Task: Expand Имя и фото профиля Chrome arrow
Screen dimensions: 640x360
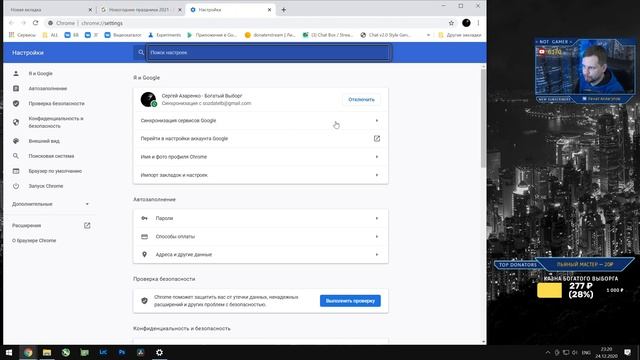Action: pyautogui.click(x=377, y=157)
